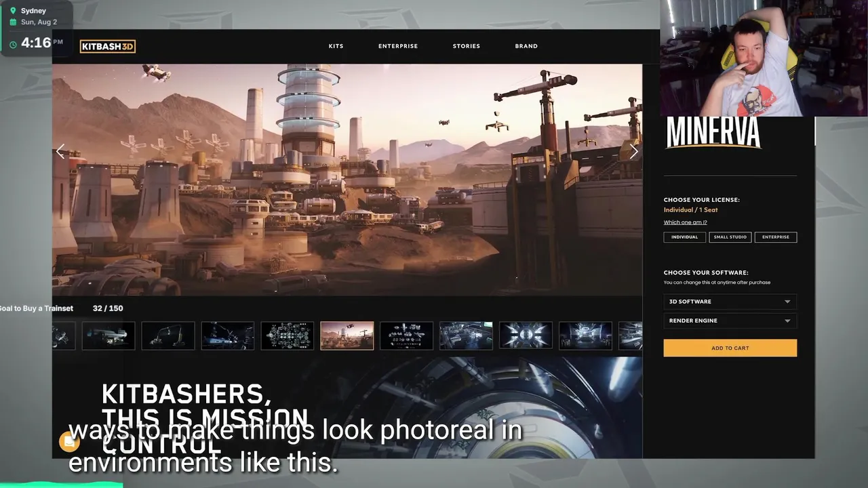Show the previous carousel image with left arrow

point(60,152)
